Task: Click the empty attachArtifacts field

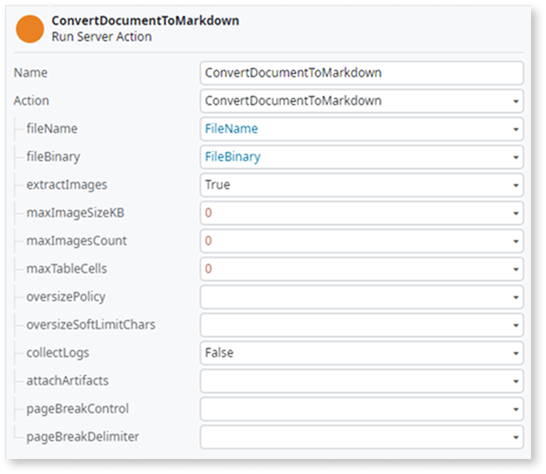Action: click(361, 381)
